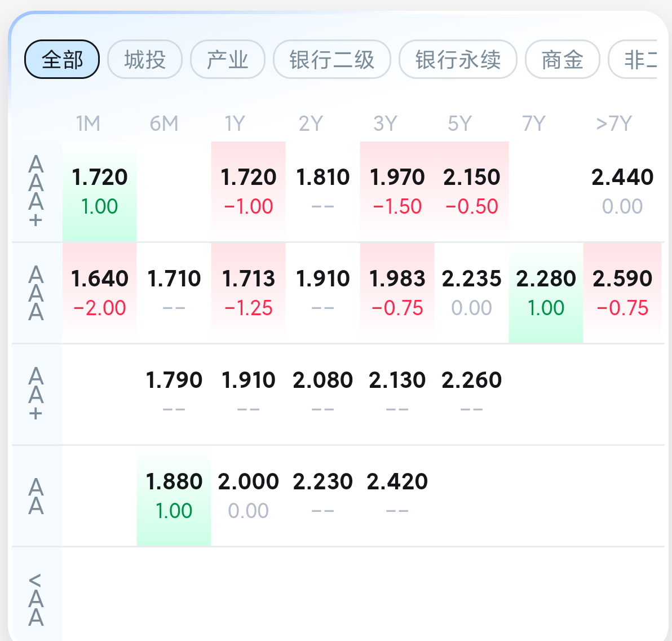The height and width of the screenshot is (641, 672).
Task: Click AAA+ 5Y value 2.150
Action: point(472,191)
